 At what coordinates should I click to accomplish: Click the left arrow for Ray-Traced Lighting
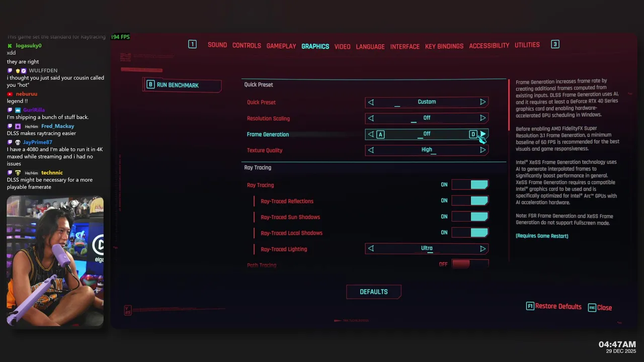pyautogui.click(x=371, y=248)
